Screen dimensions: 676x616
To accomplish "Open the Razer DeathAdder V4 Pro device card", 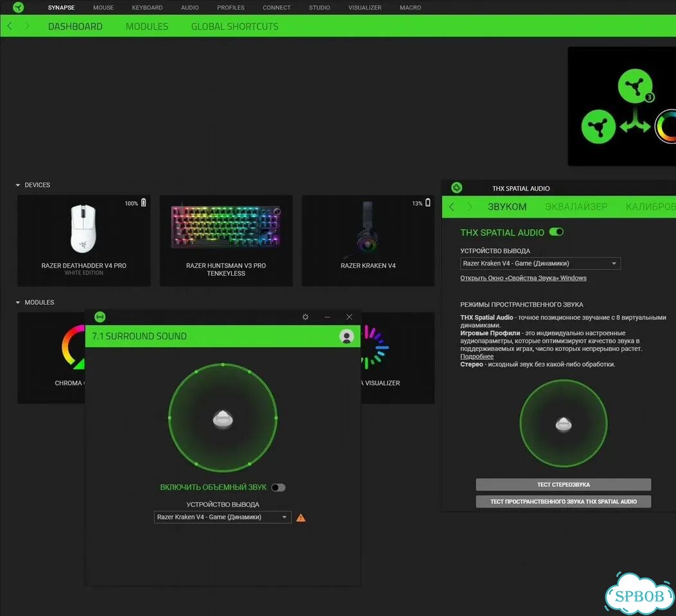I will pyautogui.click(x=83, y=241).
